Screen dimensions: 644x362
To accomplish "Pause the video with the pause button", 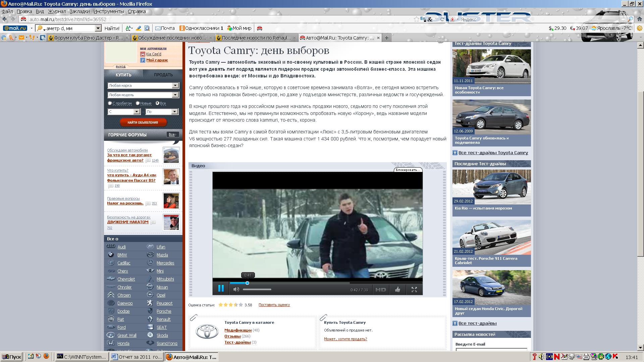I will point(221,289).
